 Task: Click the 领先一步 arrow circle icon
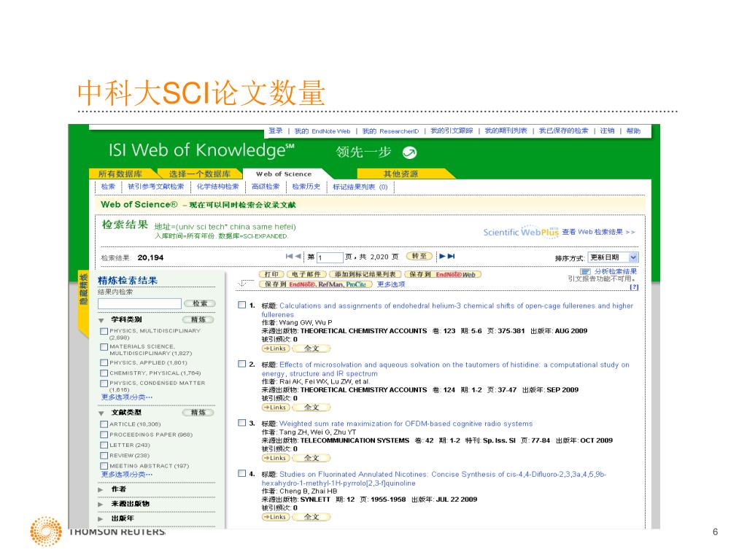[x=410, y=152]
